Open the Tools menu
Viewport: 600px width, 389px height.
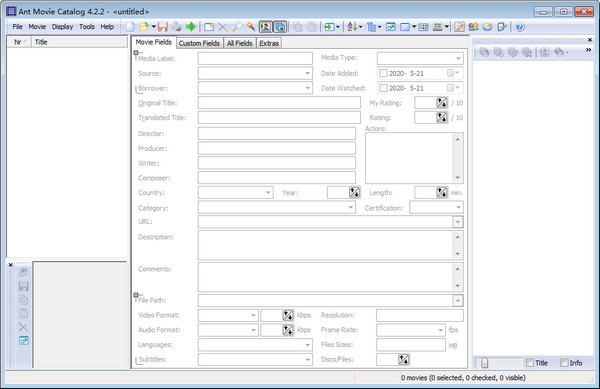[x=87, y=27]
